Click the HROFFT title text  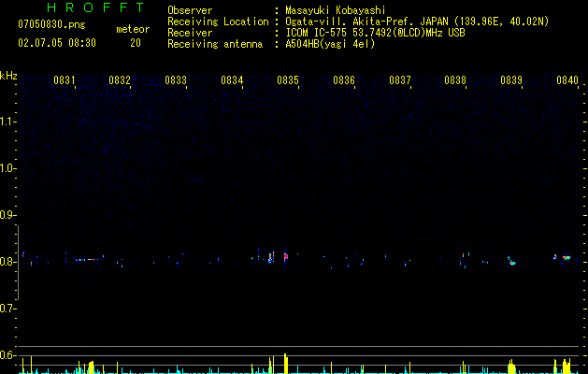point(96,7)
